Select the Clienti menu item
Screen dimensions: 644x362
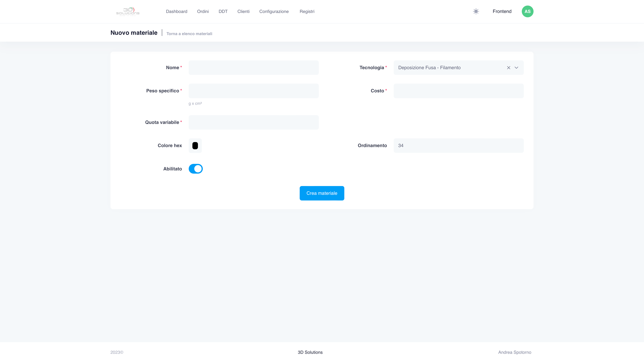click(x=243, y=11)
